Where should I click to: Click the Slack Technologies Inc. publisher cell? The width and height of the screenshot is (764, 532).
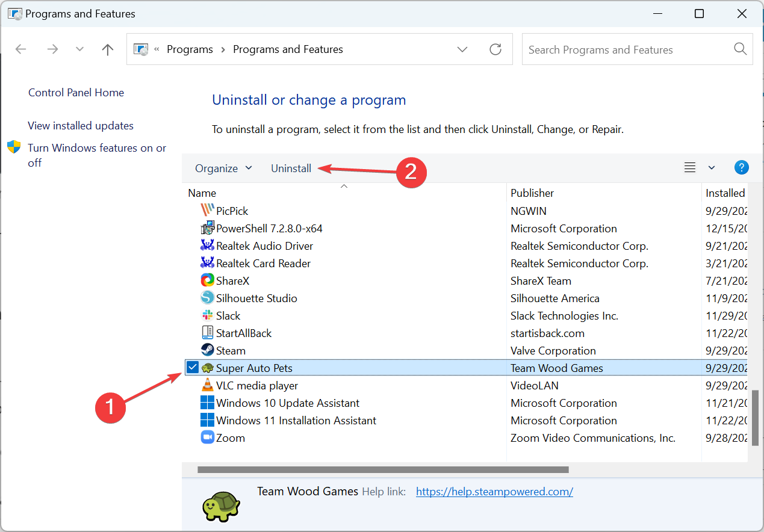pos(564,315)
